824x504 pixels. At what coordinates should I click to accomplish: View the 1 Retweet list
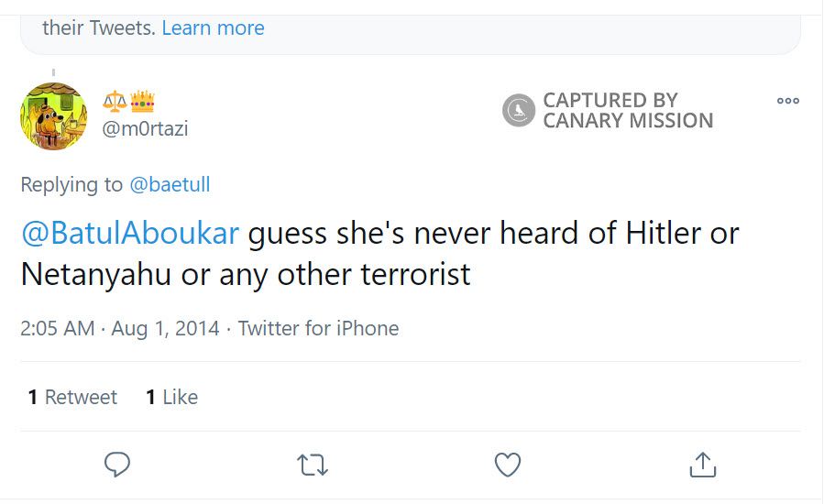coord(72,397)
